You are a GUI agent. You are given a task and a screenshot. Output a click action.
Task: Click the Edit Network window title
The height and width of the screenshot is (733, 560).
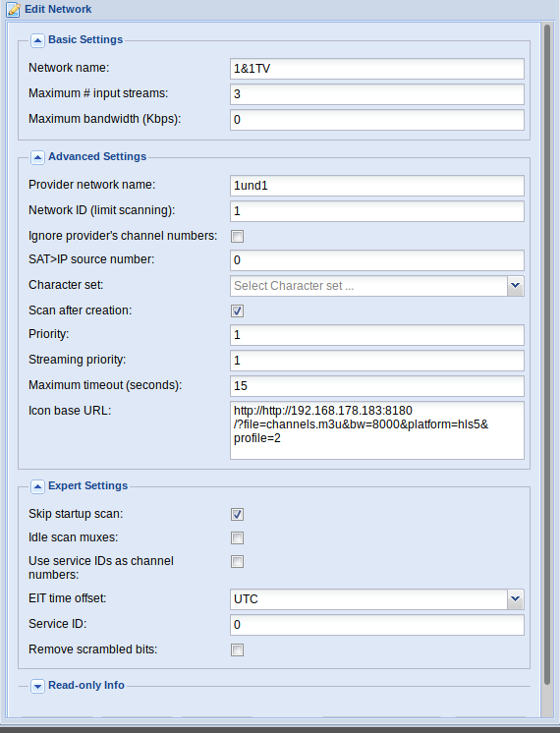pyautogui.click(x=58, y=9)
